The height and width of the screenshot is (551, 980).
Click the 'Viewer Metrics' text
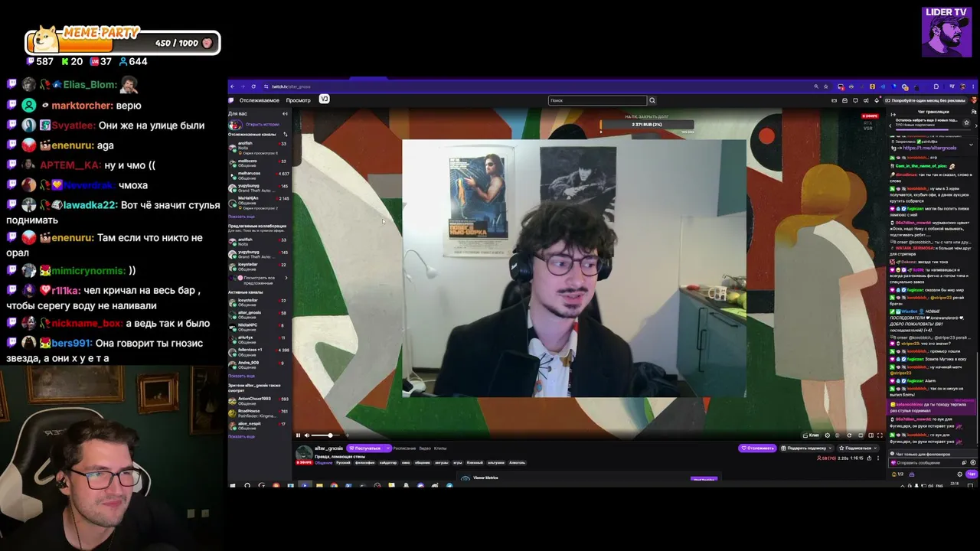coord(485,478)
